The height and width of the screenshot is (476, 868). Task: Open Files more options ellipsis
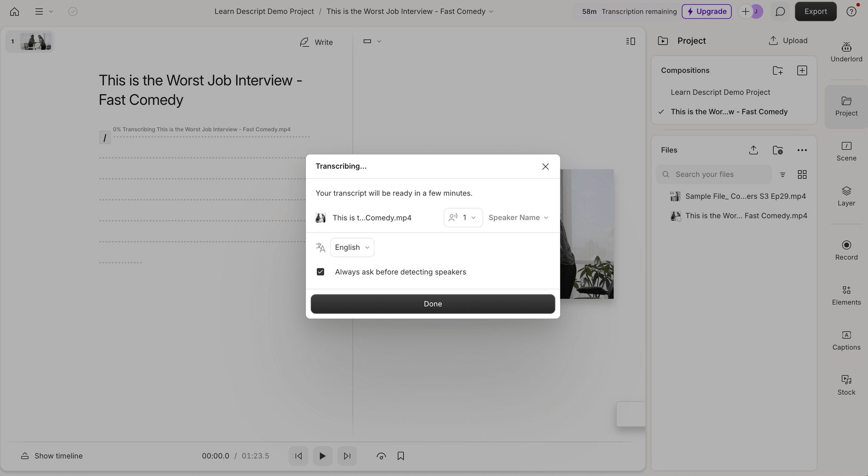point(802,150)
